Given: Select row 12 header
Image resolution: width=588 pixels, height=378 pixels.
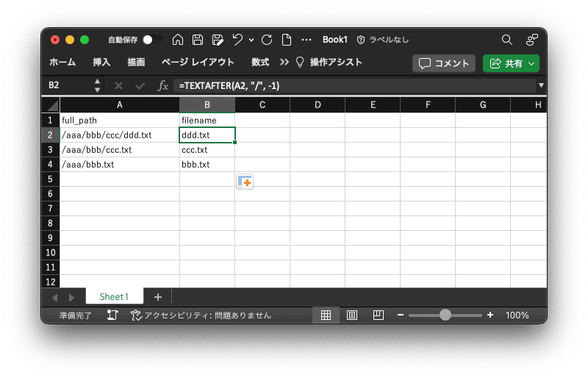Looking at the screenshot, I should click(50, 282).
